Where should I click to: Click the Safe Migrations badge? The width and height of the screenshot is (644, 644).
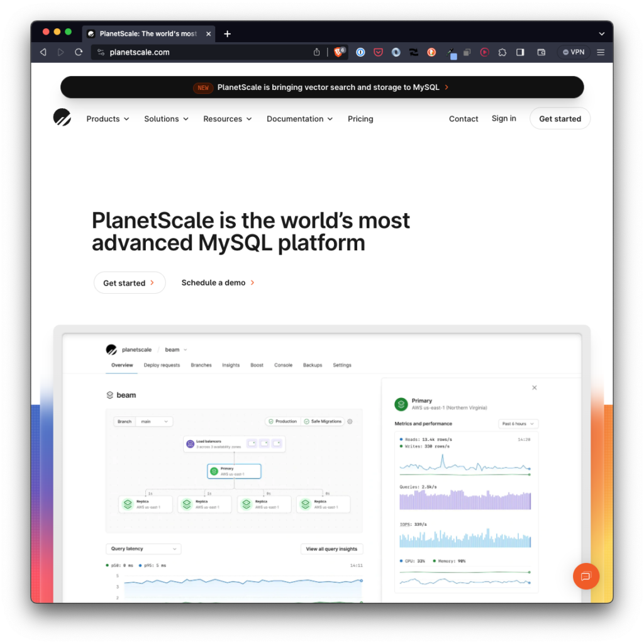(x=323, y=421)
